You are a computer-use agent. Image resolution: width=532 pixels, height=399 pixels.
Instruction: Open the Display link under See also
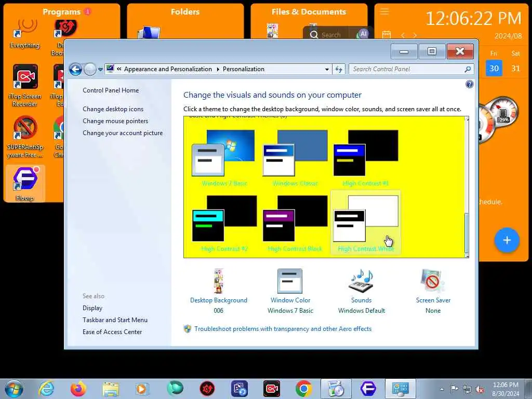[92, 308]
